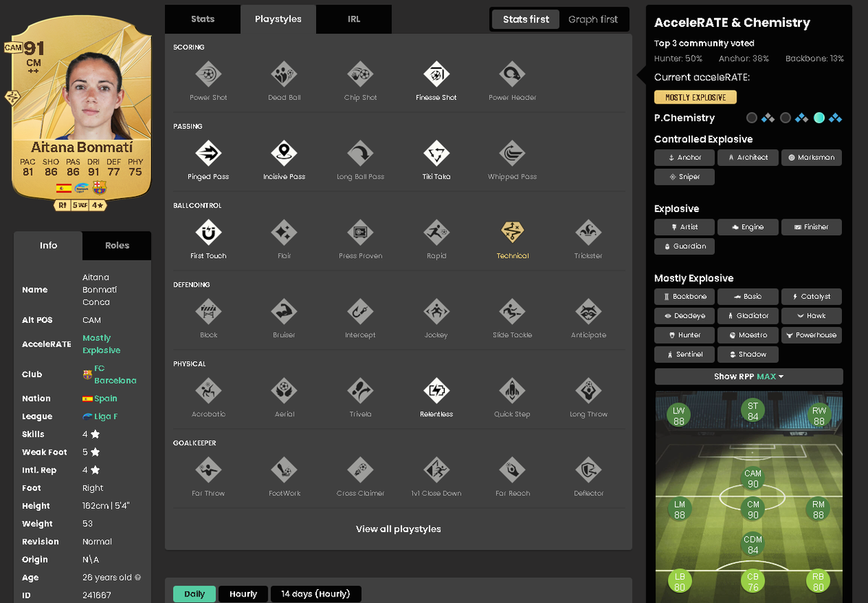Select the Relentless playstyle icon
Screen dimensions: 868x603
(436, 390)
